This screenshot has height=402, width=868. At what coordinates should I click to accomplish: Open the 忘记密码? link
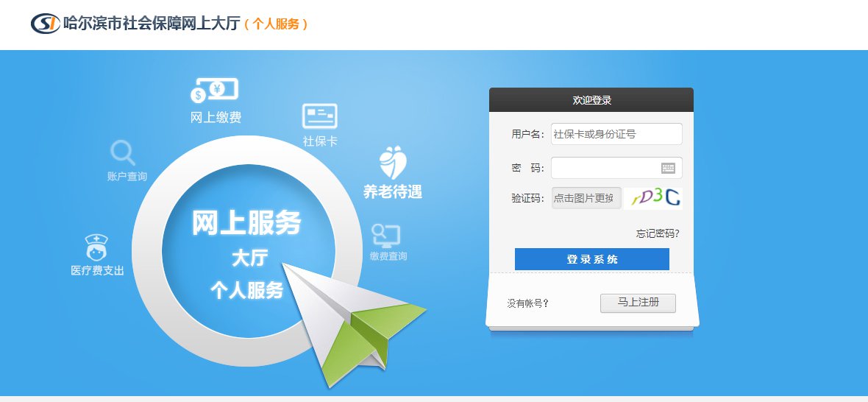(658, 233)
